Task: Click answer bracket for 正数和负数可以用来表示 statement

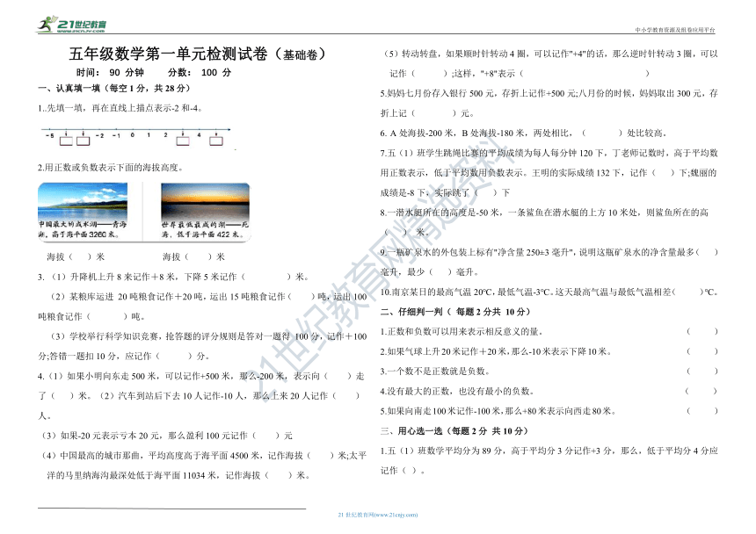Action: [x=702, y=332]
